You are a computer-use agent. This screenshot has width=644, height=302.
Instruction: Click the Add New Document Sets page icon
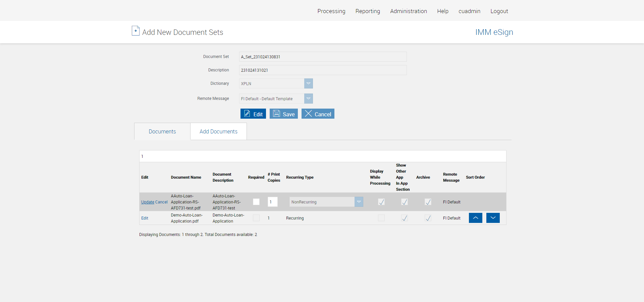point(136,31)
